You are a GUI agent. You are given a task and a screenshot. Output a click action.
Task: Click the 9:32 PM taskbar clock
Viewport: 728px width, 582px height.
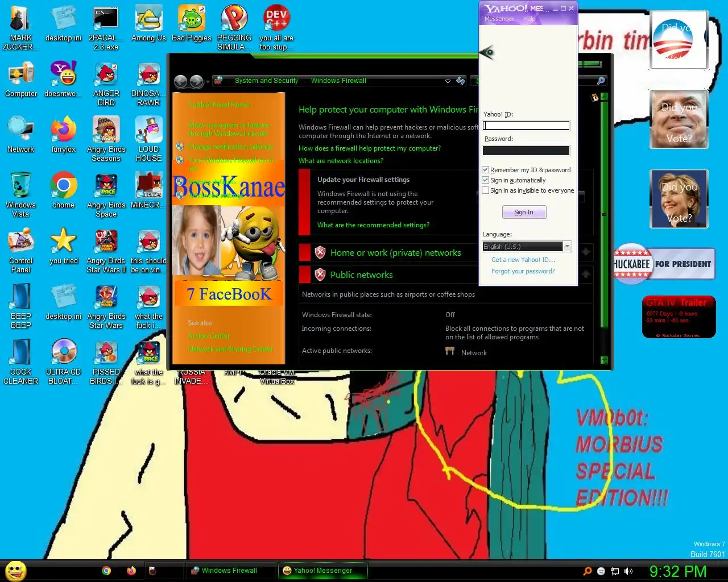tap(678, 571)
